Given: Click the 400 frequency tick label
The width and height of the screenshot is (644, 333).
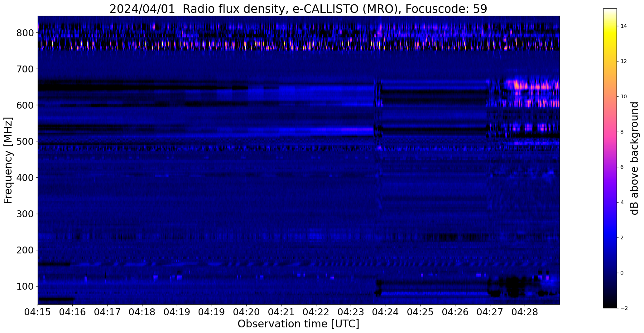Looking at the screenshot, I should (25, 178).
